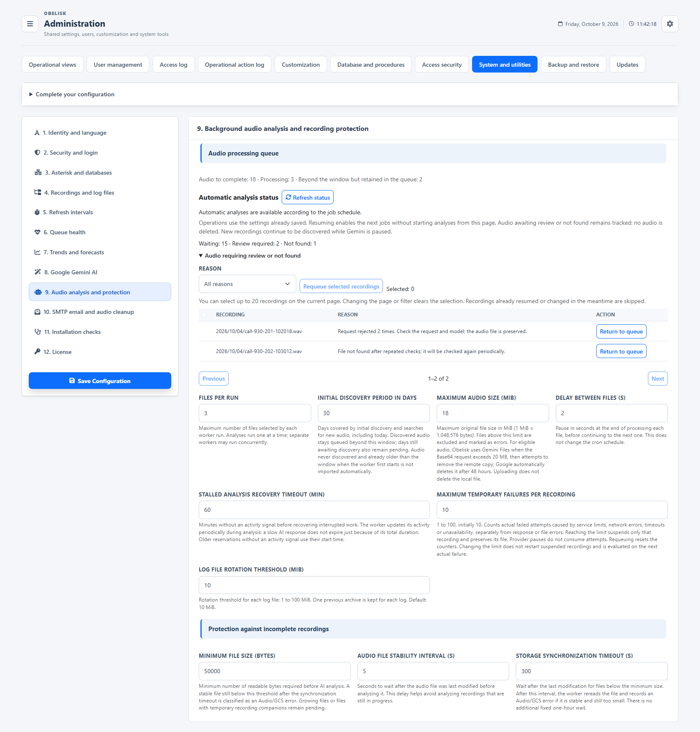Open the 'All reasons' dropdown
This screenshot has width=700, height=732.
[x=247, y=284]
